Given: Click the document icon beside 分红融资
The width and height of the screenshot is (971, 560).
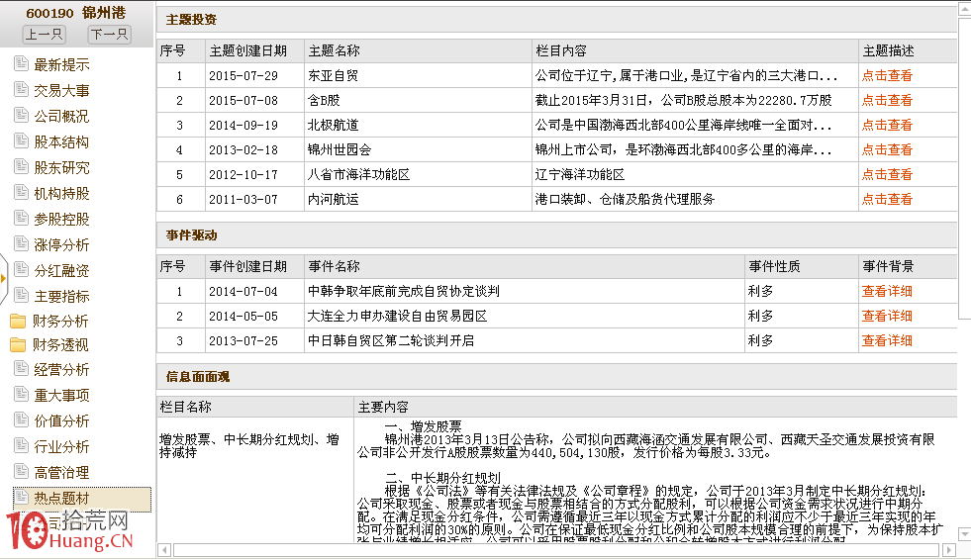Looking at the screenshot, I should 21,270.
